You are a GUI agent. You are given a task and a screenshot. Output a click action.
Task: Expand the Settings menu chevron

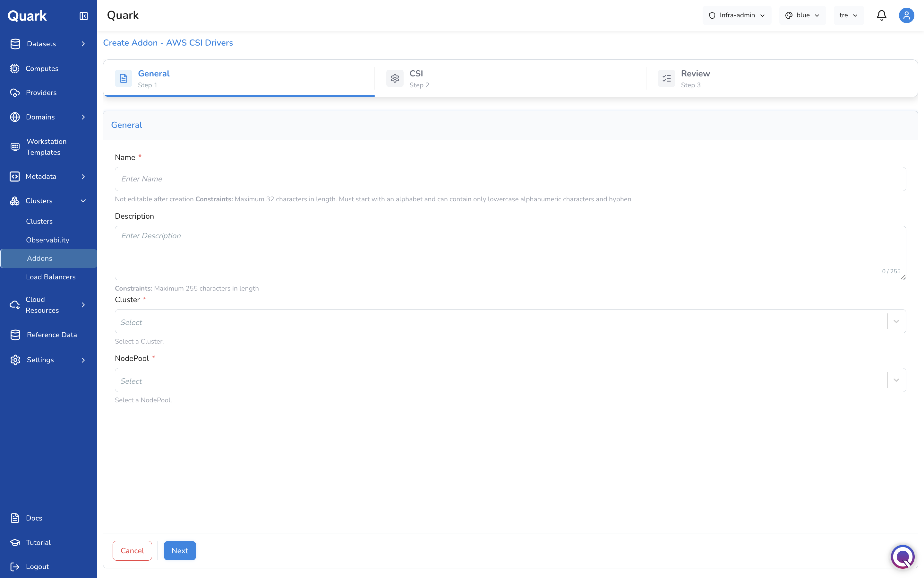(x=83, y=360)
